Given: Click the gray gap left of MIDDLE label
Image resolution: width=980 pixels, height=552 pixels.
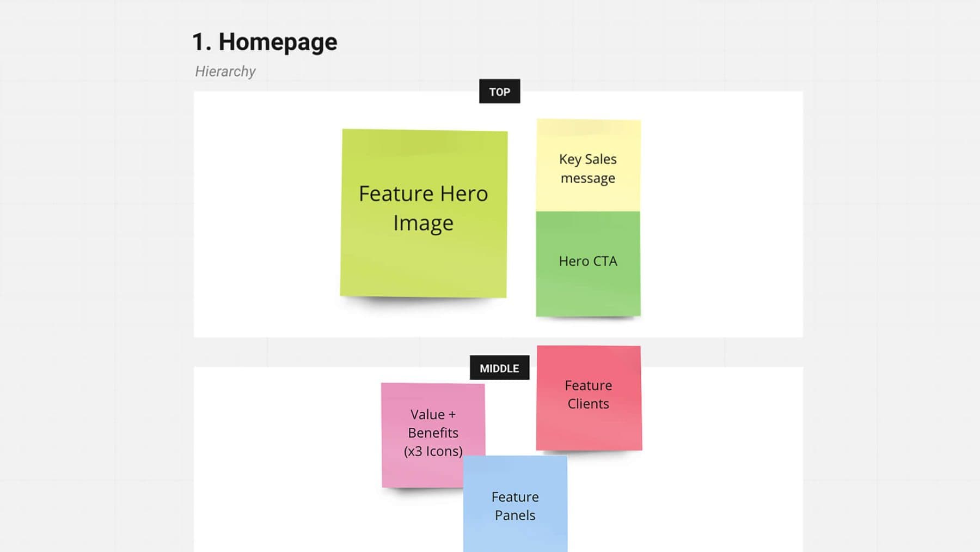Looking at the screenshot, I should point(327,352).
